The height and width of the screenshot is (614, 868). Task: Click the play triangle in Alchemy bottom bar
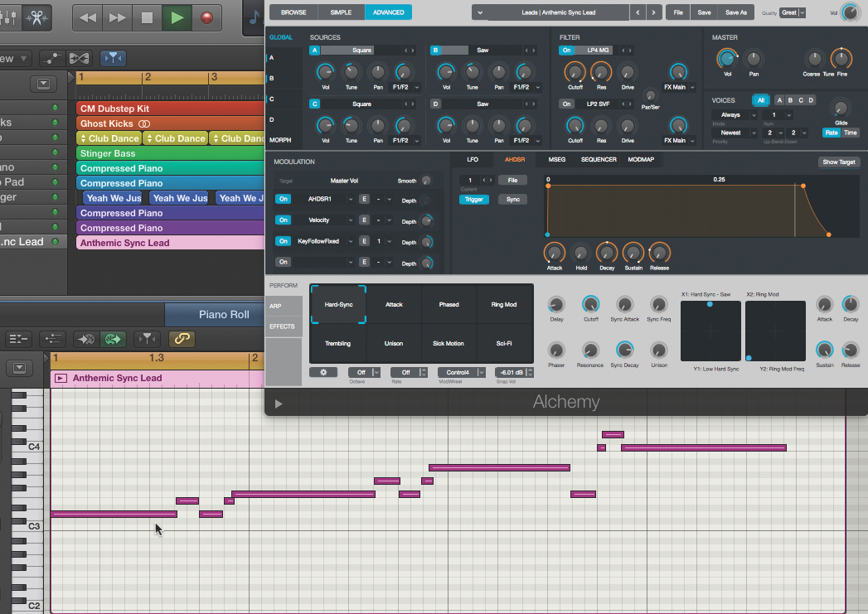point(279,404)
